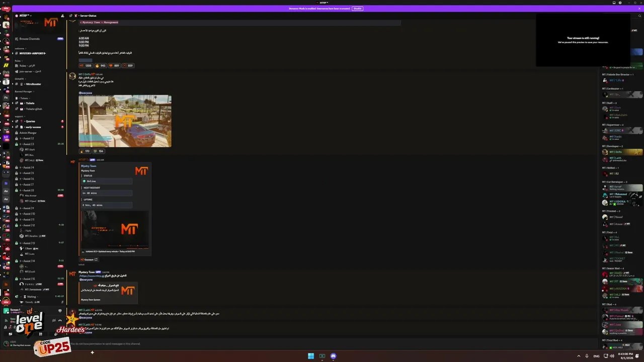
Task: Open the mtrp.gg website link
Action: pos(92,276)
